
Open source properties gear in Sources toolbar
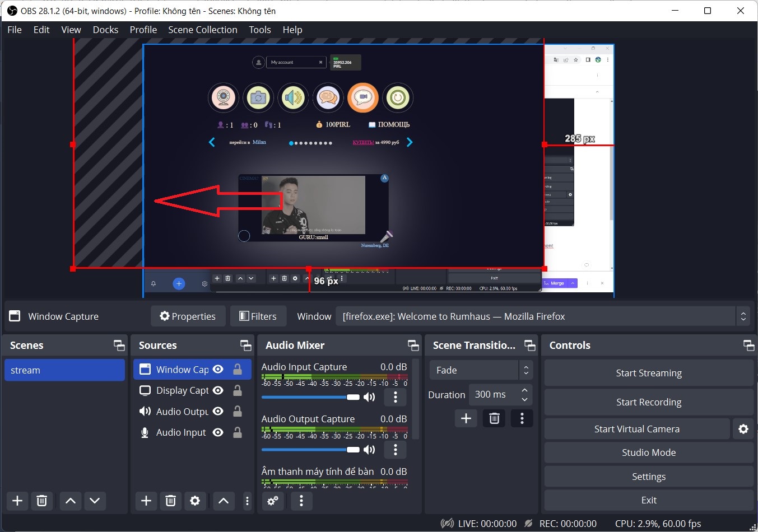[x=195, y=501]
